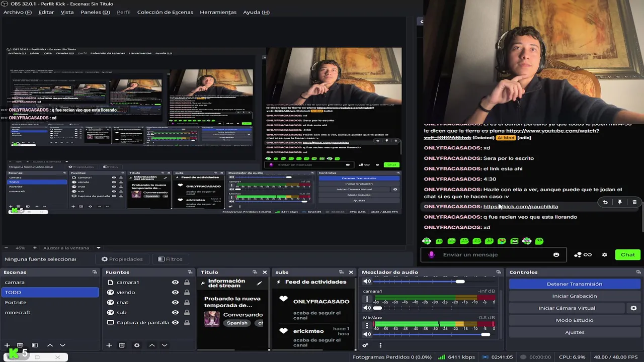Viewport: 644px width, 362px height.
Task: Toggle visibility of the Captura de pantalla source
Action: point(175,322)
